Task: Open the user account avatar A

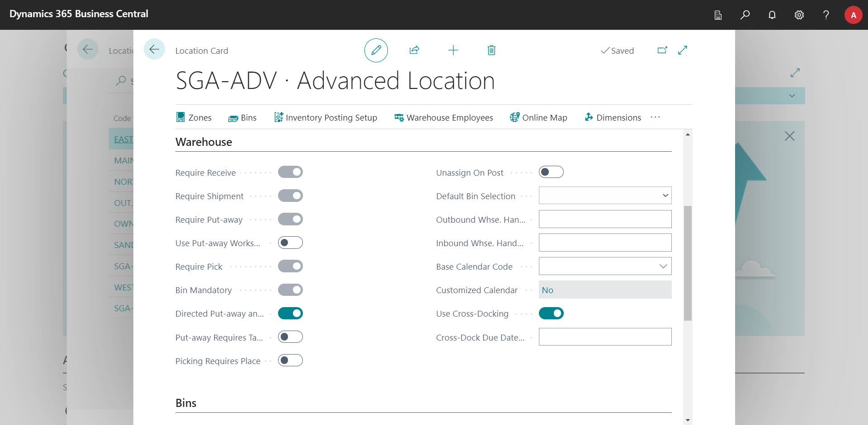Action: [853, 15]
